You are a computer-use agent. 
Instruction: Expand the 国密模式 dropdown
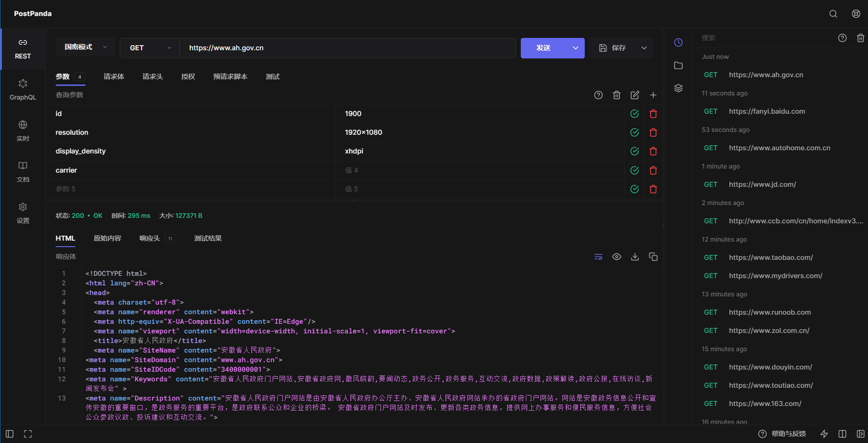point(85,47)
